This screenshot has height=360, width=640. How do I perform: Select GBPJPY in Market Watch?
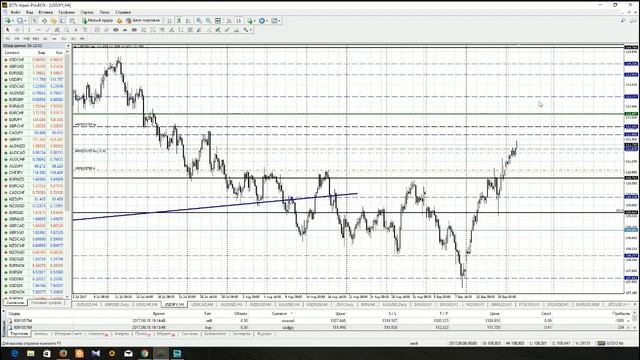point(33,140)
